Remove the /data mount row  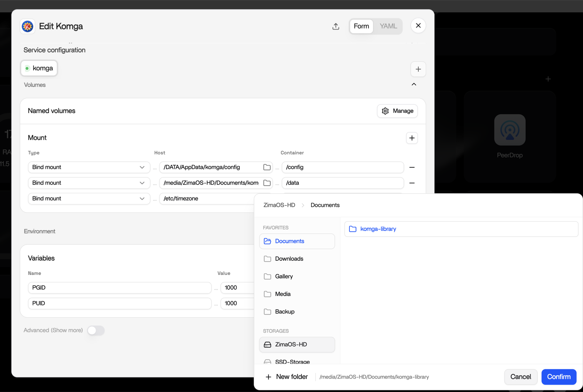(412, 183)
